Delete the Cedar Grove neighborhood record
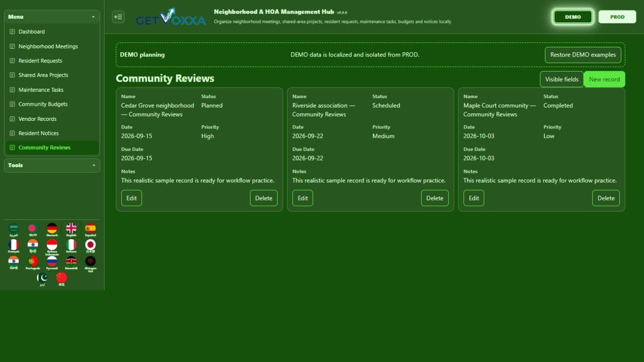This screenshot has height=362, width=644. coord(264,198)
